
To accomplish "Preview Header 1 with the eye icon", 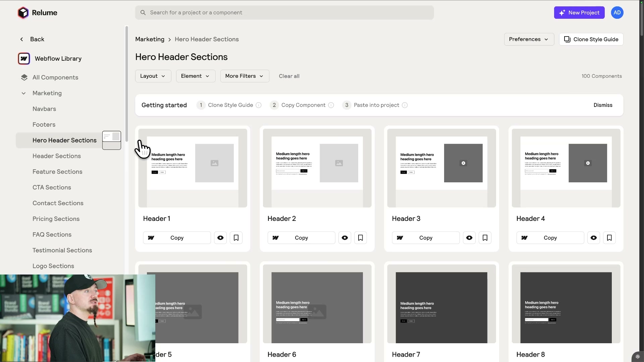I will [220, 238].
